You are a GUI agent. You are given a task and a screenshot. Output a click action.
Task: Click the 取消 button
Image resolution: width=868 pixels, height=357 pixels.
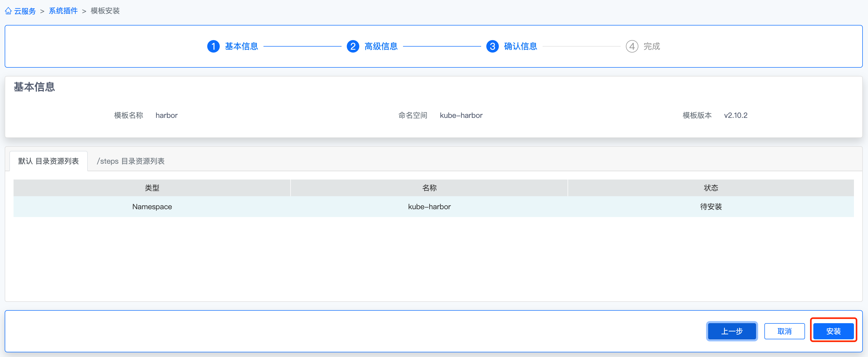point(784,331)
